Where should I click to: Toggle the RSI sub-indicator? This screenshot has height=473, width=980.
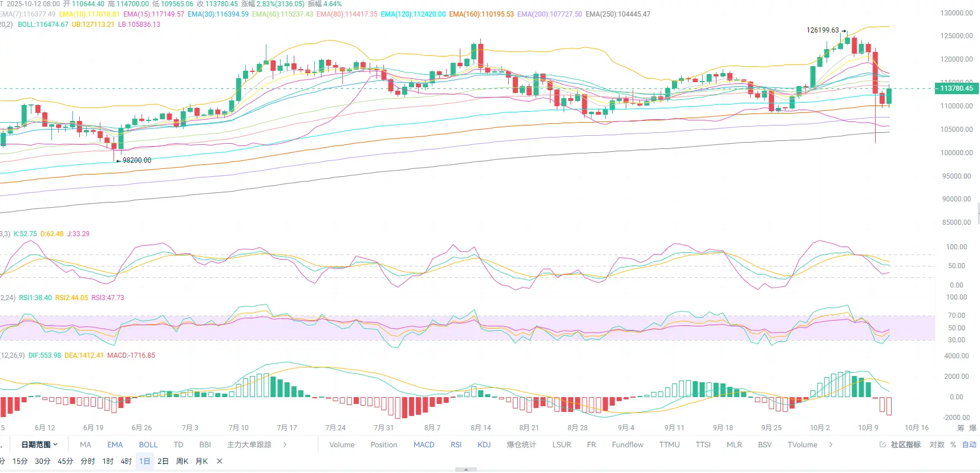point(456,444)
